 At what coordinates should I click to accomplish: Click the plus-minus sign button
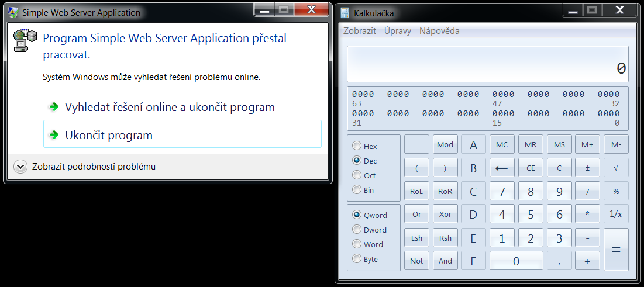pos(587,168)
